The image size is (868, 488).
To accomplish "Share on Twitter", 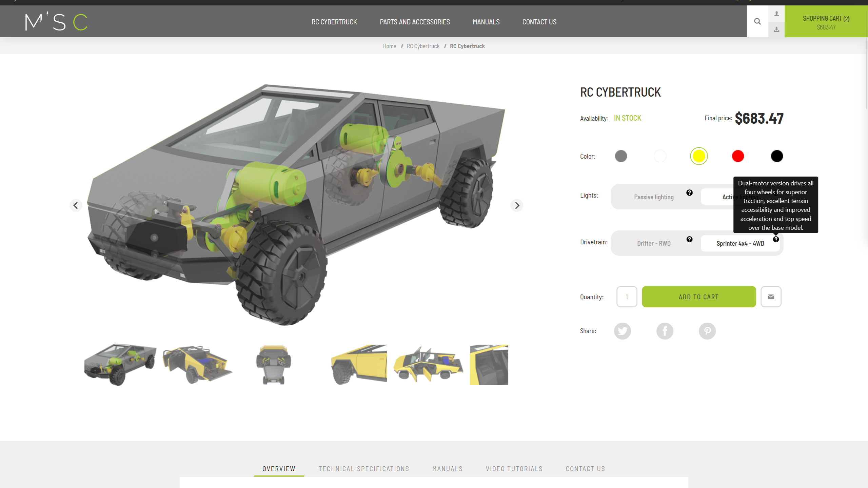I will [622, 331].
